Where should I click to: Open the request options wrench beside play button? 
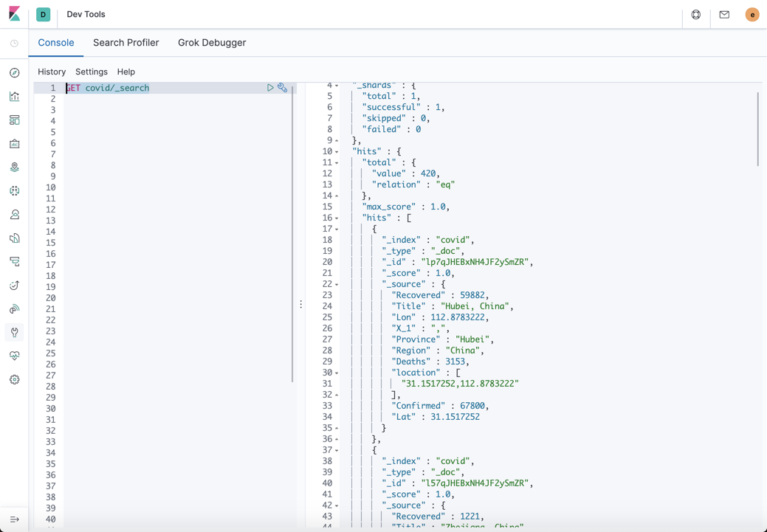(x=283, y=87)
